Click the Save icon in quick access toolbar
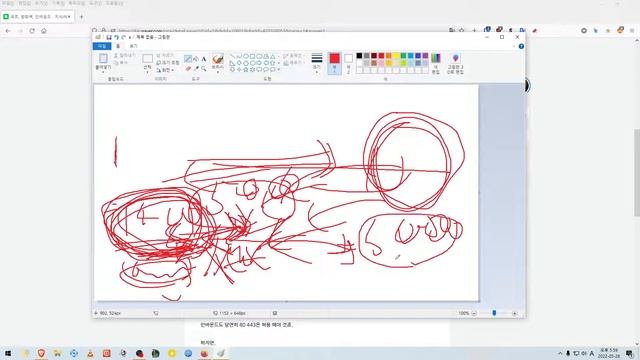This screenshot has height=360, width=640. (109, 37)
